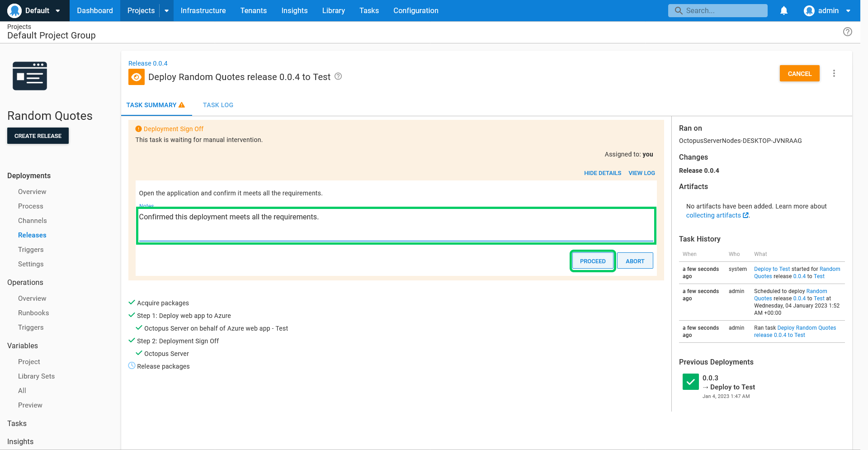This screenshot has height=450, width=868.
Task: Open Settings in the sidebar
Action: tap(31, 264)
